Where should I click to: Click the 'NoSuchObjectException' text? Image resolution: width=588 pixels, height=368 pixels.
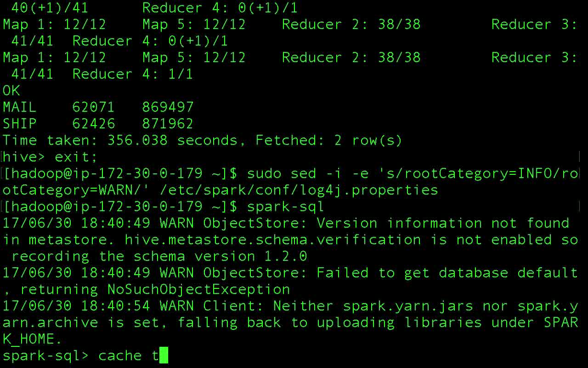point(198,289)
